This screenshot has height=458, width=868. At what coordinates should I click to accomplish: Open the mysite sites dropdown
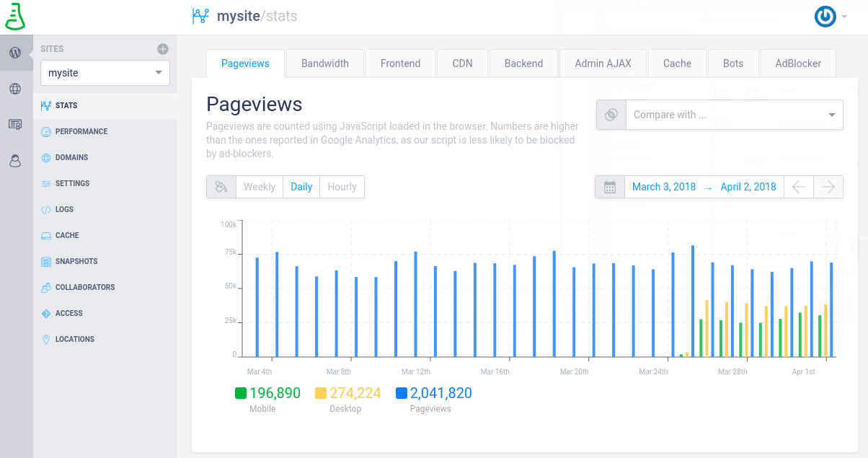pos(105,73)
